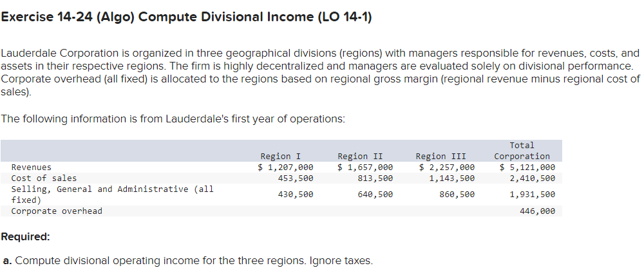
Task: Click the sentence 'The following information is from Lauderdale's'
Action: [x=173, y=119]
